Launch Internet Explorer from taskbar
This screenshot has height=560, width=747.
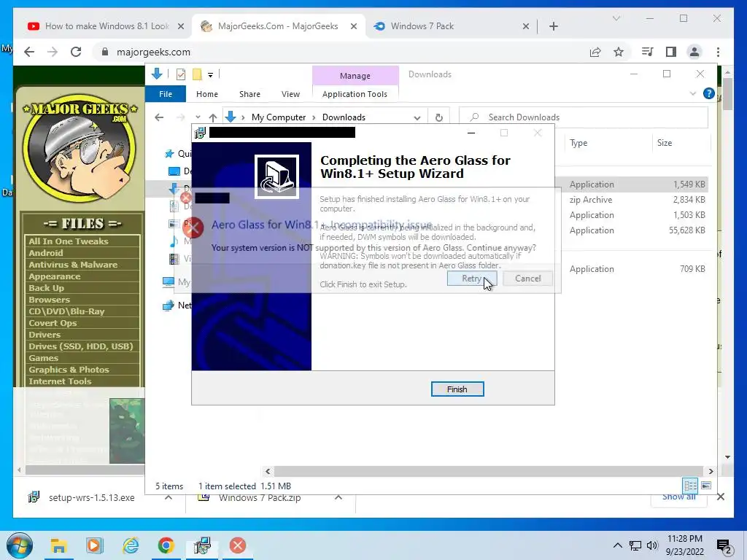point(130,545)
